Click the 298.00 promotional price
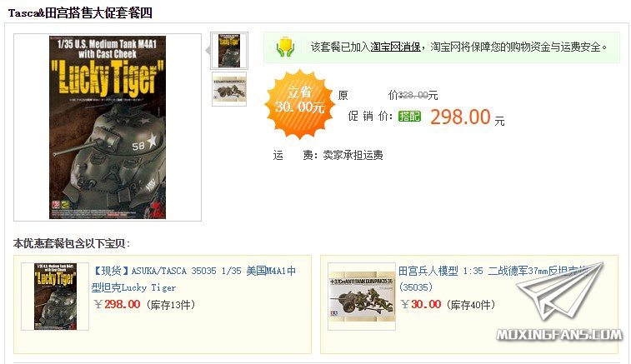The width and height of the screenshot is (631, 364). 460,117
